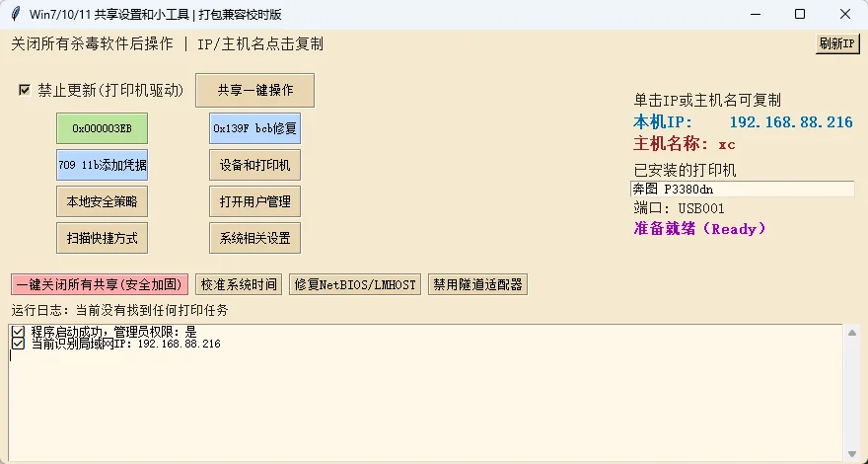Click 本机IP label

663,122
